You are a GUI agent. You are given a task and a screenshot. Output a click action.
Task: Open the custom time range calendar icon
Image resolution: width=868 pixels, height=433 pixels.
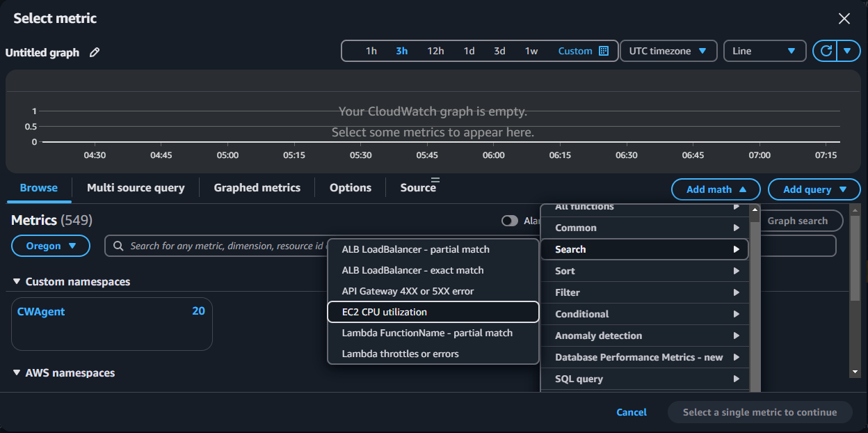(604, 51)
